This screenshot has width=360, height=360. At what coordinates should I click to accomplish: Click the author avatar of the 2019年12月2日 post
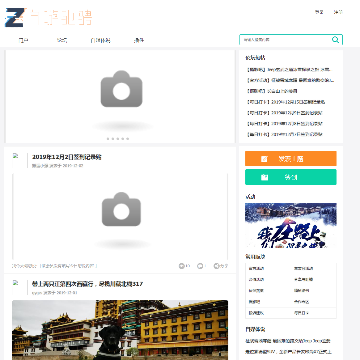coord(16,160)
